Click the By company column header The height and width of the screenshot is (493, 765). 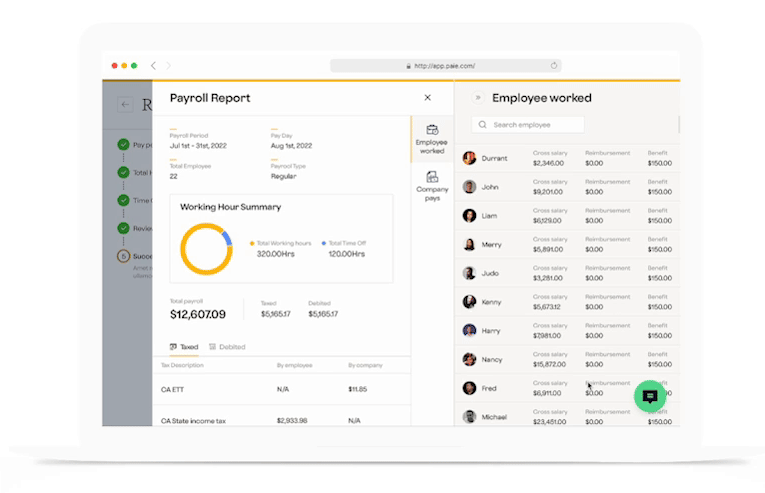pyautogui.click(x=365, y=365)
